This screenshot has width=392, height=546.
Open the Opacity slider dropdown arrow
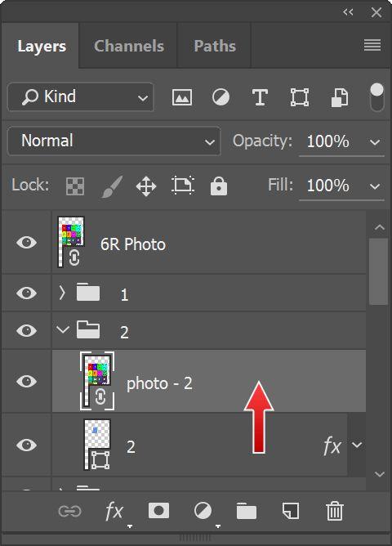point(375,142)
